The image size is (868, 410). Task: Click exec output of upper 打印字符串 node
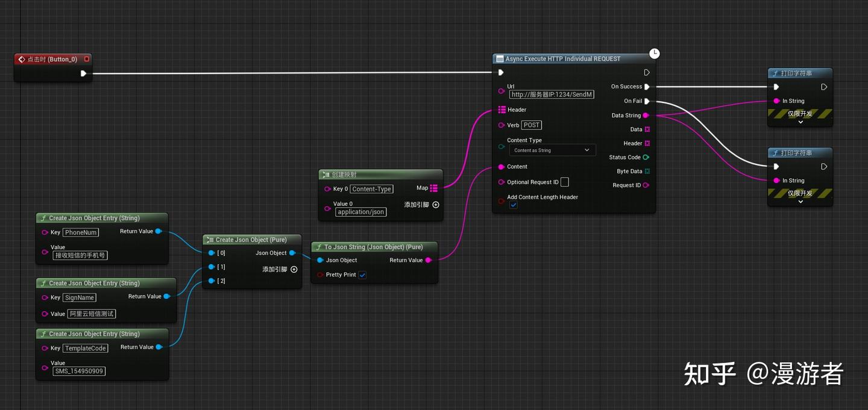(x=824, y=87)
